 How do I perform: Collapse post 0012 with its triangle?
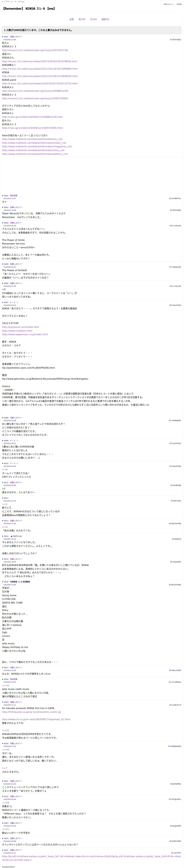coord(3,498)
